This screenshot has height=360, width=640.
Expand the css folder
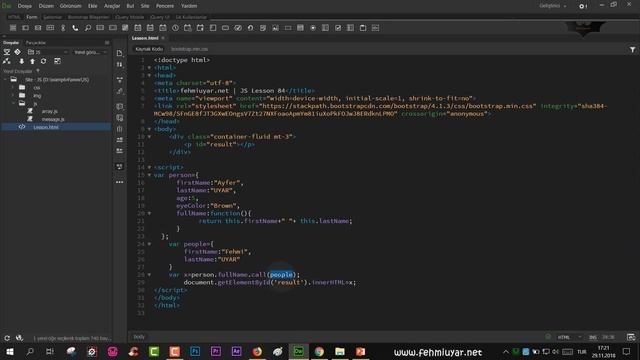(13, 87)
